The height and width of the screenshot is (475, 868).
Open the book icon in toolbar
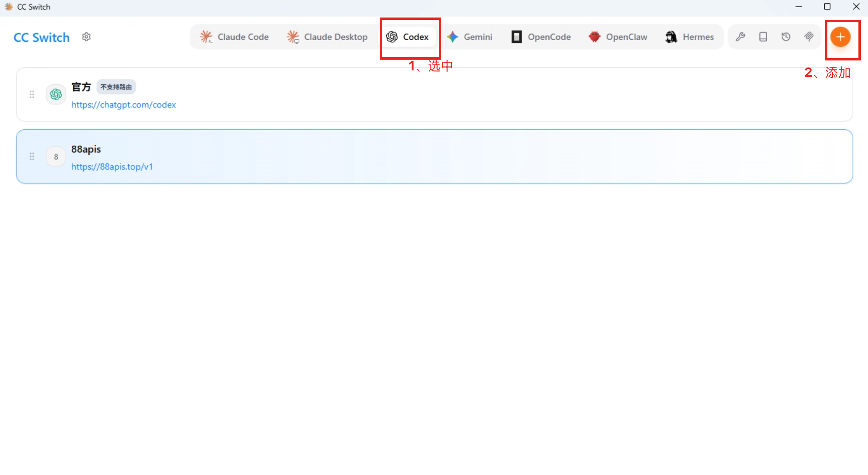click(763, 37)
